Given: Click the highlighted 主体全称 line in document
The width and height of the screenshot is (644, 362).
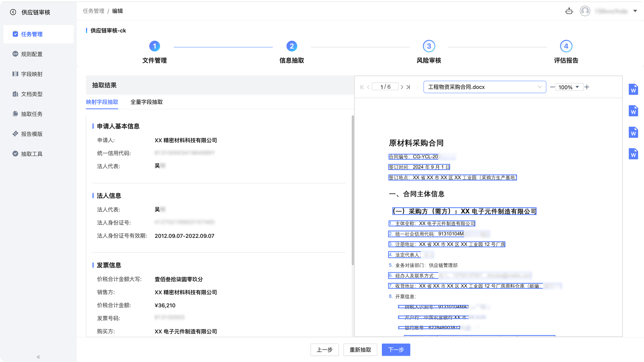Looking at the screenshot, I should (x=432, y=224).
